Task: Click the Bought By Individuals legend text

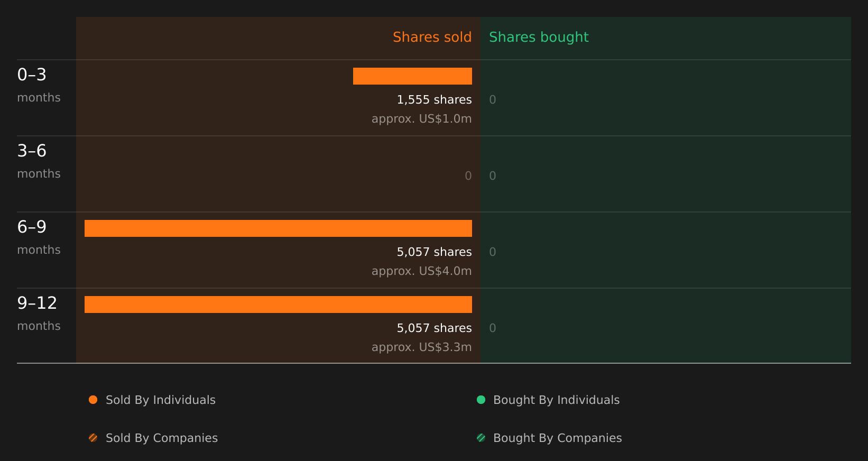Action: pyautogui.click(x=556, y=400)
